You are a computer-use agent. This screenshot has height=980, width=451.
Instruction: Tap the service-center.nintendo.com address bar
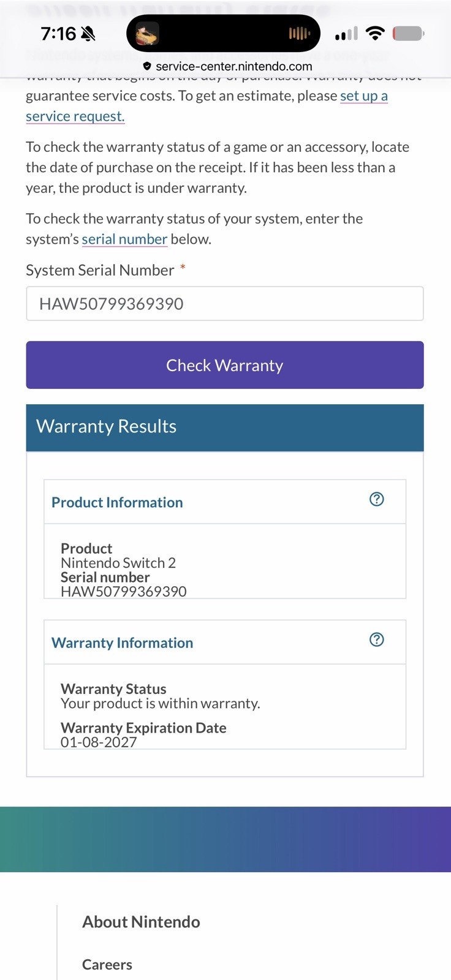coord(227,66)
